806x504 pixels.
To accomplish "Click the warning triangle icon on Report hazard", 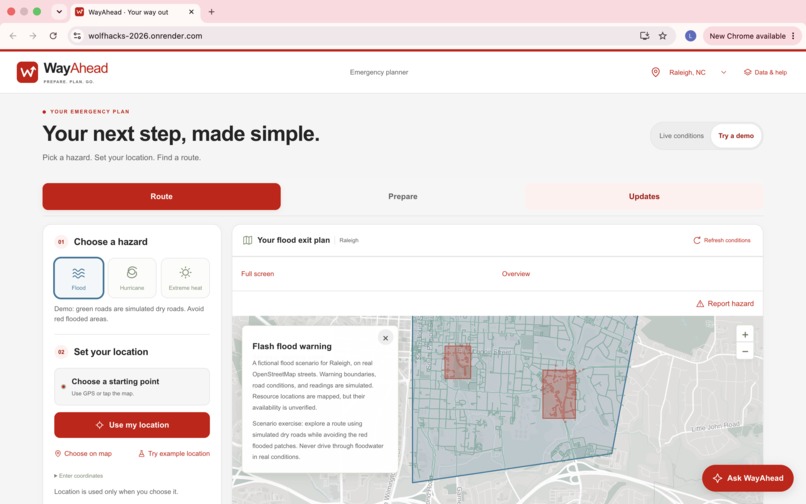I will (x=700, y=304).
